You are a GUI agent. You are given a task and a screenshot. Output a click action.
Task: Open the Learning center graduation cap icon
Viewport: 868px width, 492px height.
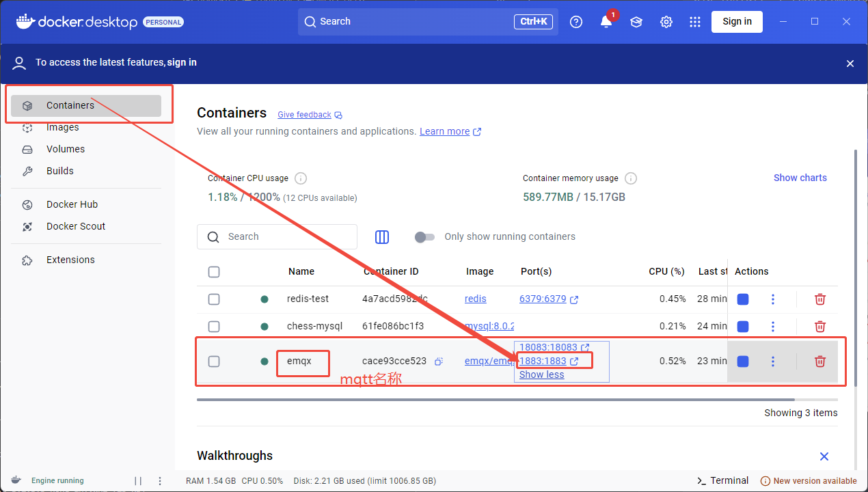636,22
